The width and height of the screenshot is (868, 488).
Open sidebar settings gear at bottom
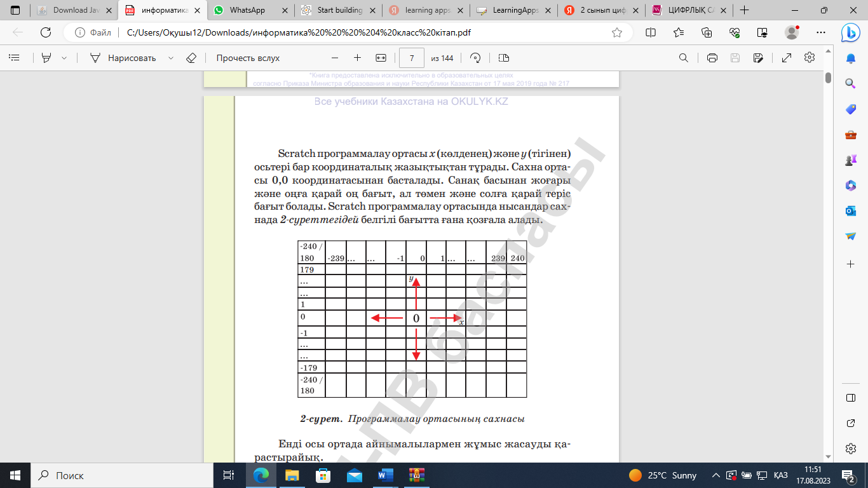tap(850, 449)
